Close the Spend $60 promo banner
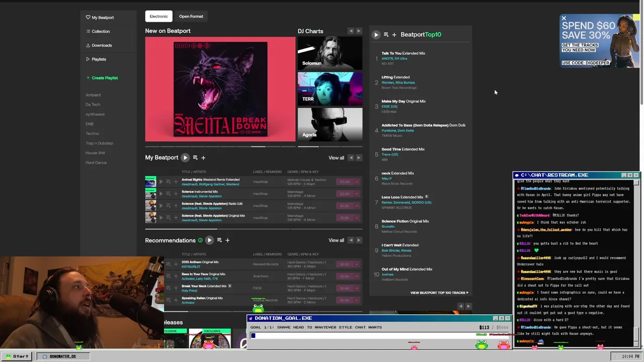644x362 pixels. tap(563, 19)
